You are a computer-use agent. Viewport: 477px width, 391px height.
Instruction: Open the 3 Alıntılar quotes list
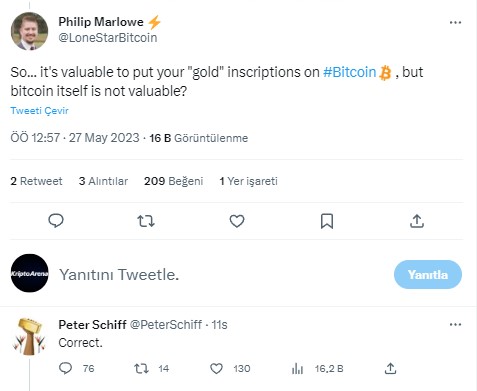coord(103,181)
